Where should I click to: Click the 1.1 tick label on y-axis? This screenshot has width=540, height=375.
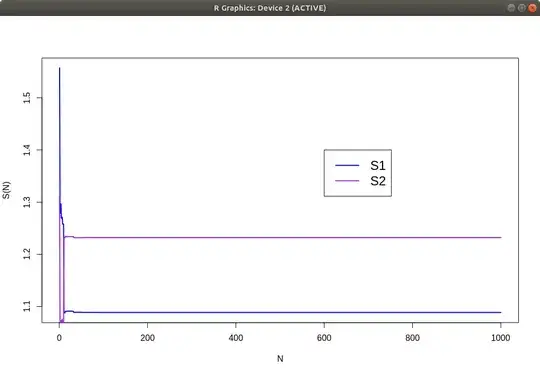[27, 306]
